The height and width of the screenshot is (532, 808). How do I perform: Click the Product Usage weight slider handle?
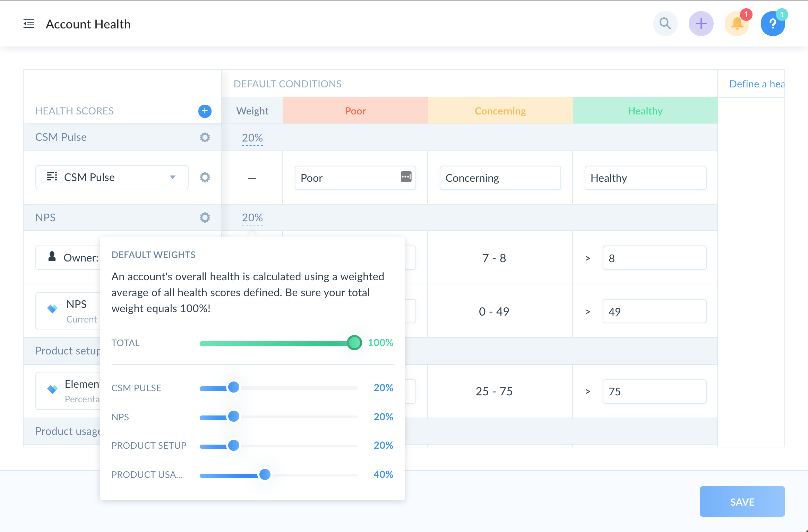pyautogui.click(x=265, y=474)
